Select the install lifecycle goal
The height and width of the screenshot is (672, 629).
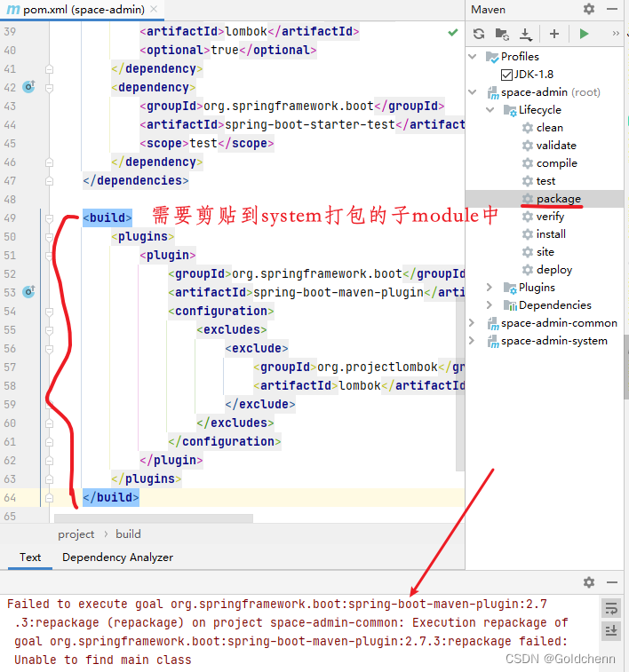[x=551, y=234]
